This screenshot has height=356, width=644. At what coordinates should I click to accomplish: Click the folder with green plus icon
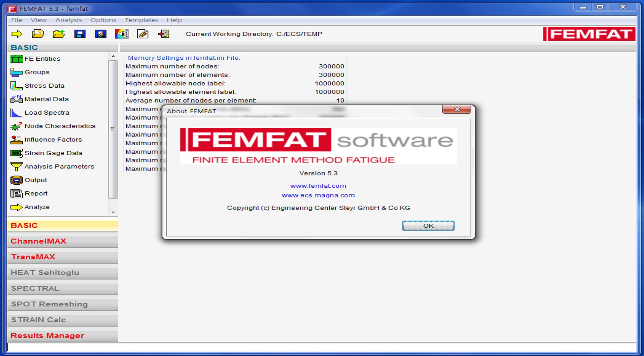point(59,34)
